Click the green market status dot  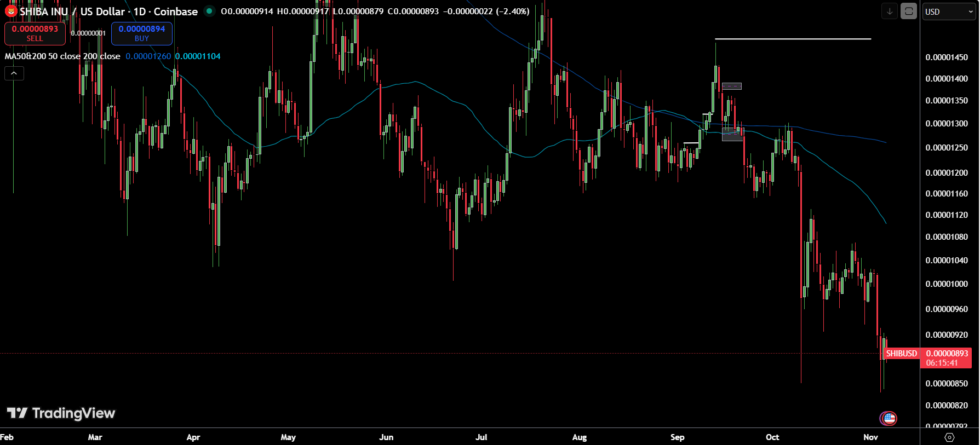(x=209, y=11)
